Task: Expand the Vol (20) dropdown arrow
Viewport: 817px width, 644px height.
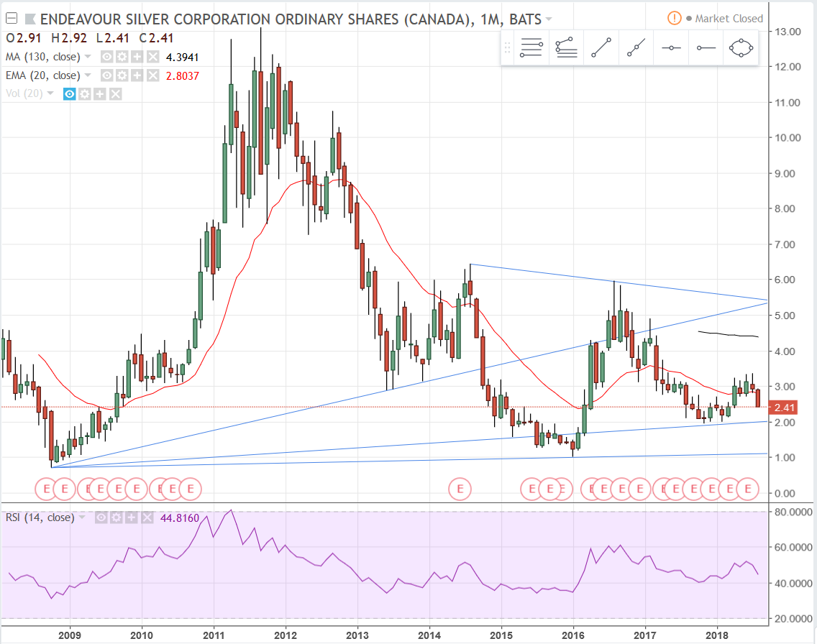Action: (50, 93)
